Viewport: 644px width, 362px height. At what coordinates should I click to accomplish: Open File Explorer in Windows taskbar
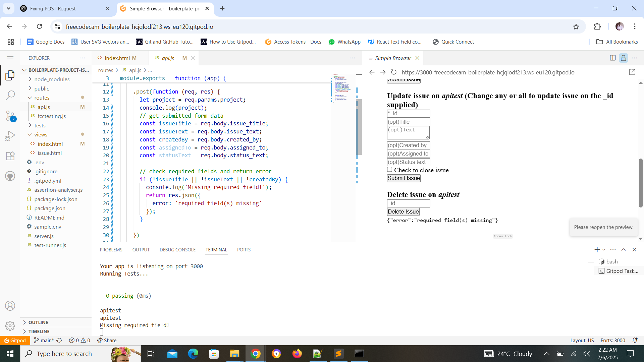click(234, 354)
